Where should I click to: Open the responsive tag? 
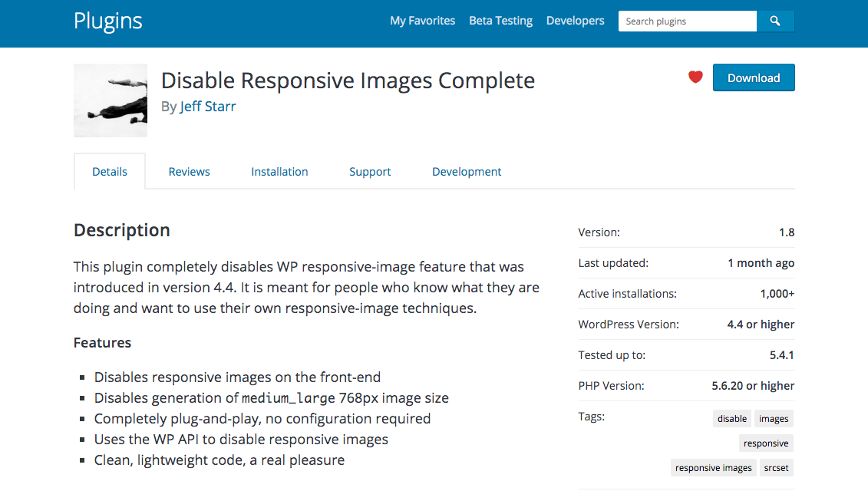point(765,443)
